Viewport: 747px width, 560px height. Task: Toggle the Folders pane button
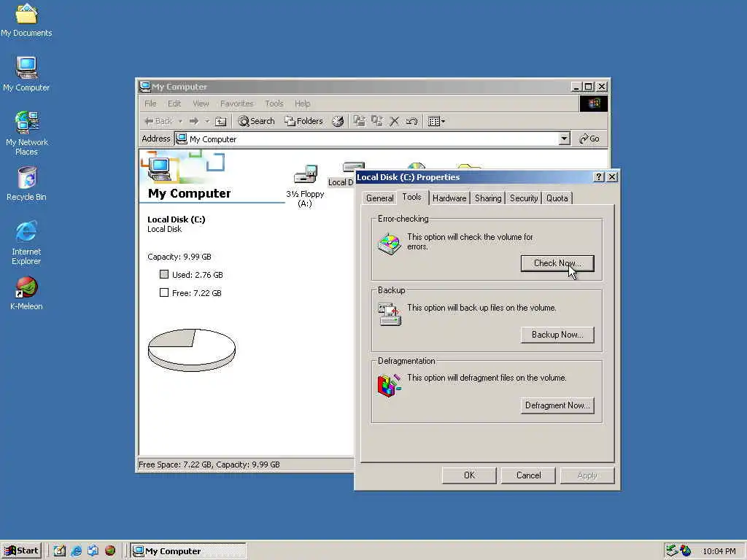pos(303,122)
